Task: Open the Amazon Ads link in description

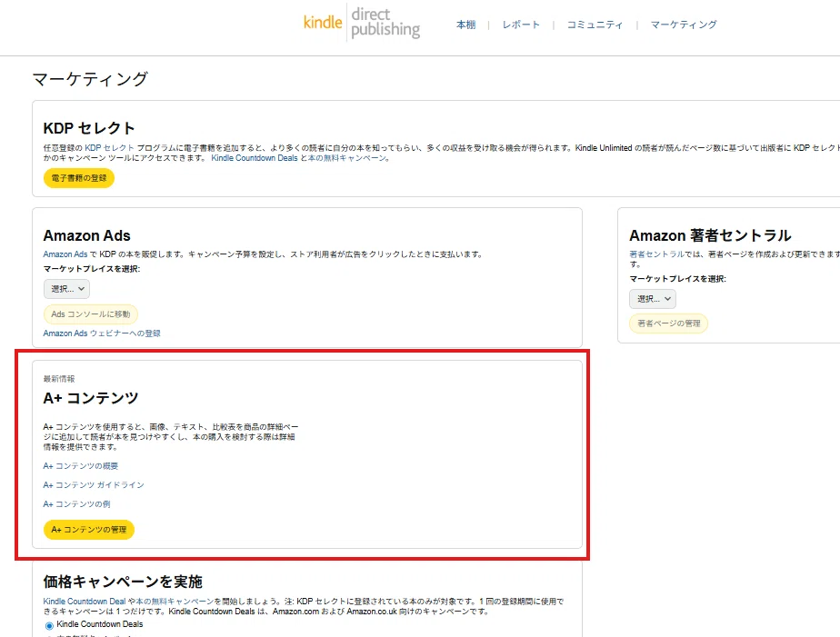Action: point(65,254)
